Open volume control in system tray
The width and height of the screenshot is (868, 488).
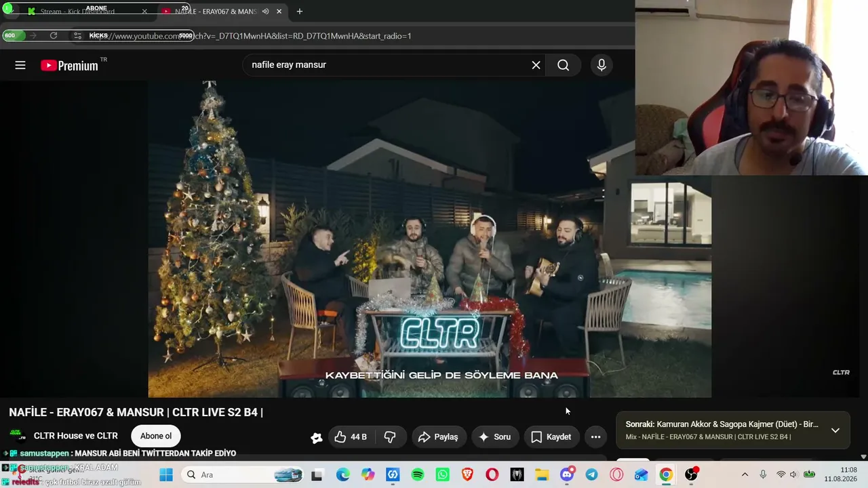(x=793, y=474)
